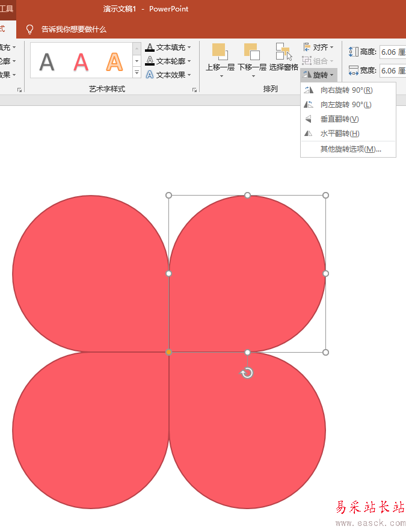Apply the gray WordArt style A
Viewport: 406px width, 532px height.
47,61
